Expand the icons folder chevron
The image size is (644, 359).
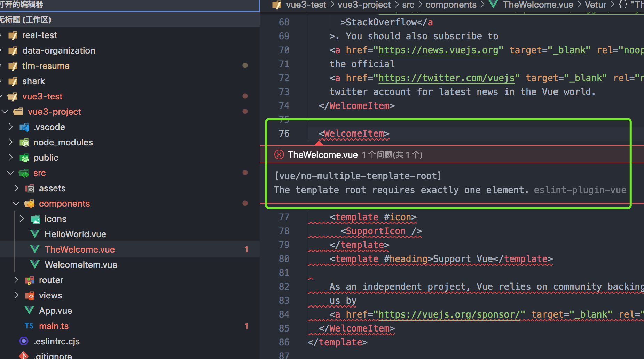click(x=22, y=219)
